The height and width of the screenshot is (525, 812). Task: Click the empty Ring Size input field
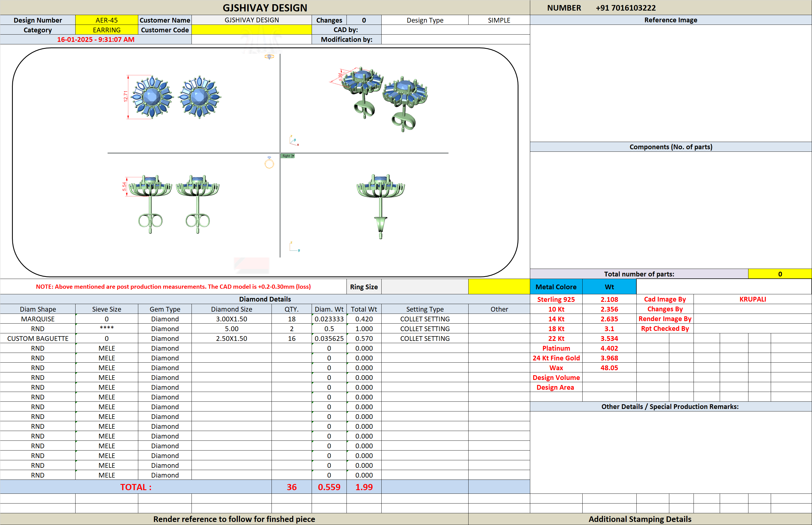click(x=425, y=287)
